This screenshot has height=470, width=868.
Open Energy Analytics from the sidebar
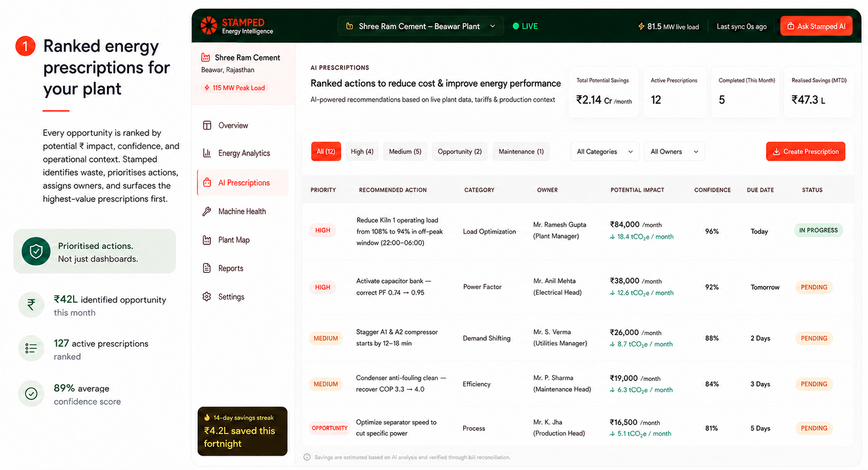pos(243,153)
